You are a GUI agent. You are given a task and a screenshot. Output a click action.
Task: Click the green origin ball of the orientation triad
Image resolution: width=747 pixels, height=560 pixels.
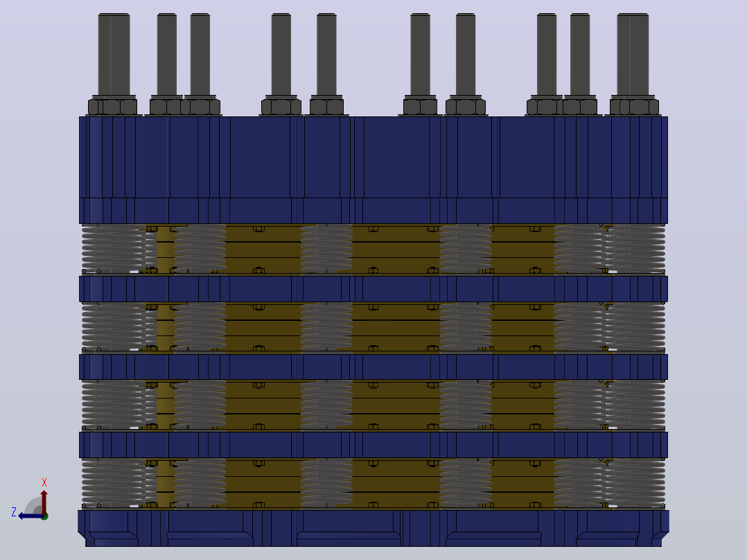(44, 516)
